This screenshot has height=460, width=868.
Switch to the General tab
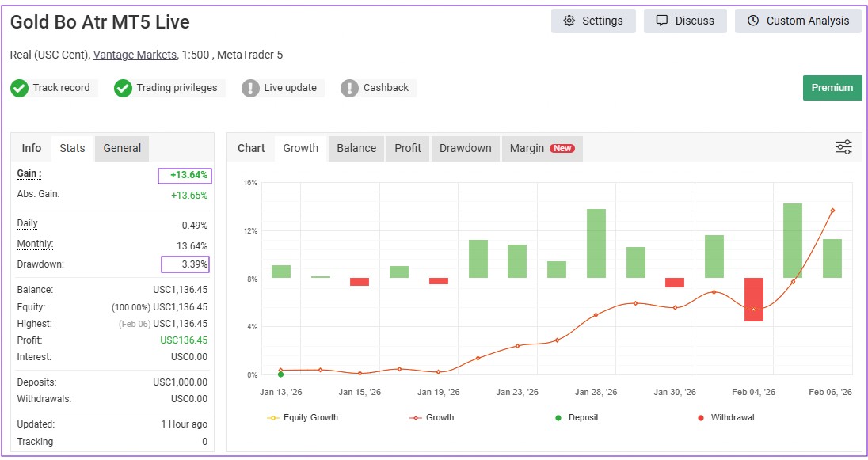click(122, 148)
